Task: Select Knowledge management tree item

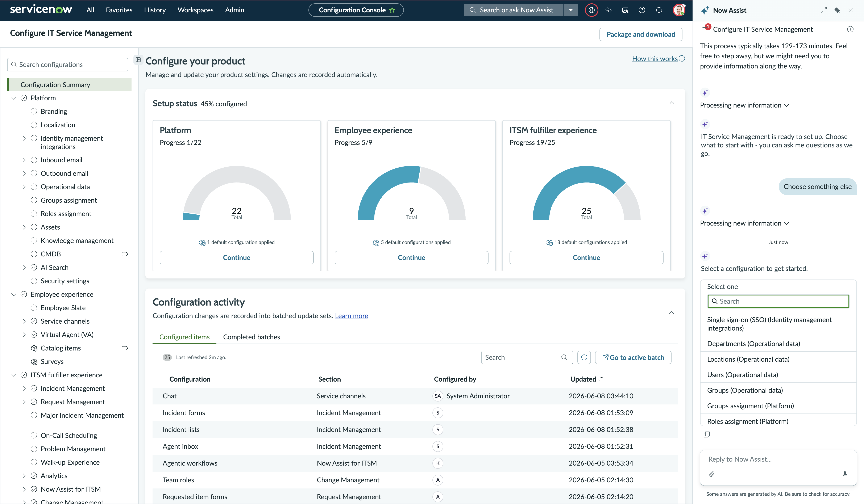Action: tap(77, 240)
